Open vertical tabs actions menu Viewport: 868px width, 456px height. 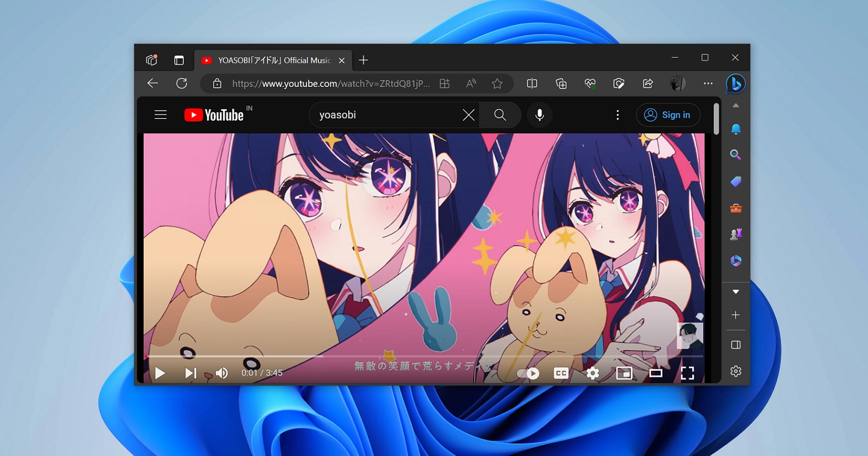179,60
